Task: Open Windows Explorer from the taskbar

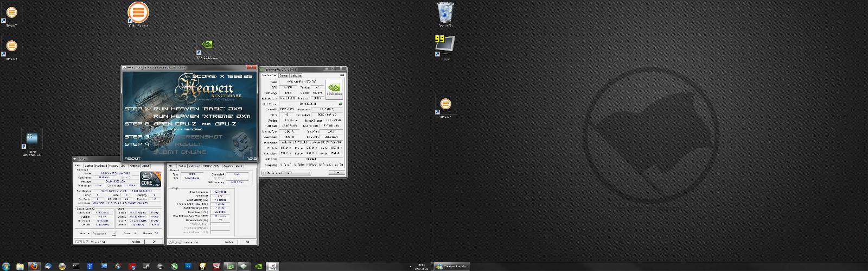Action: [x=20, y=266]
